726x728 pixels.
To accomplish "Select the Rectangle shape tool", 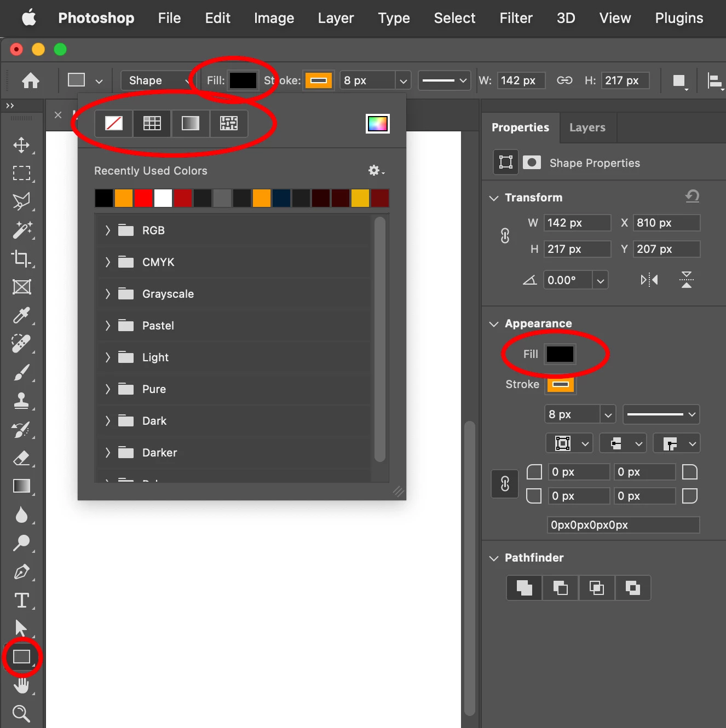I will (21, 657).
